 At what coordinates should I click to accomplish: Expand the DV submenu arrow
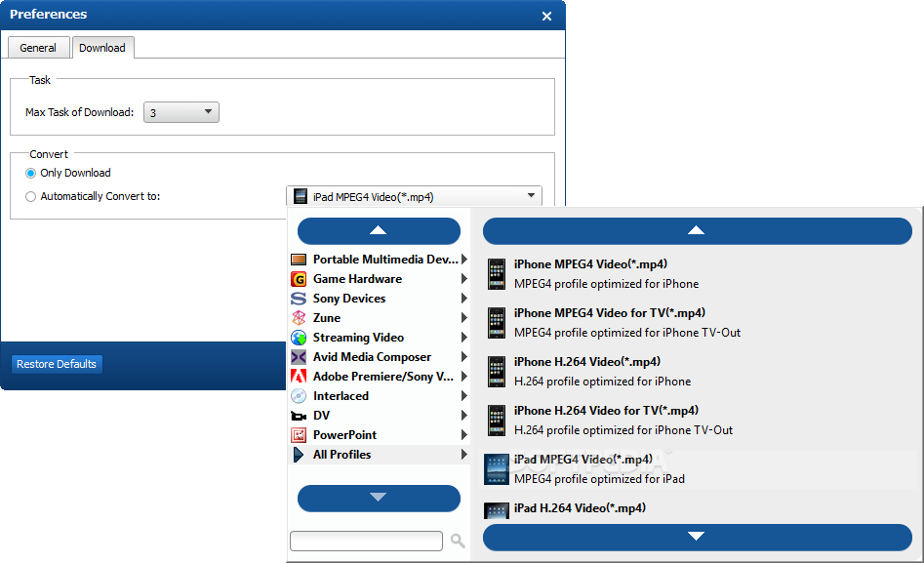(x=464, y=415)
